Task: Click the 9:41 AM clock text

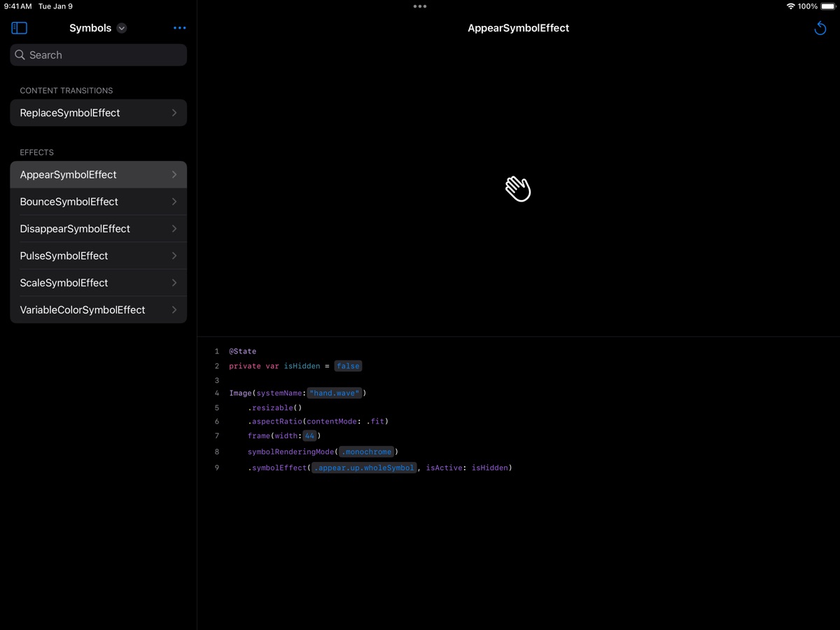Action: 18,6
